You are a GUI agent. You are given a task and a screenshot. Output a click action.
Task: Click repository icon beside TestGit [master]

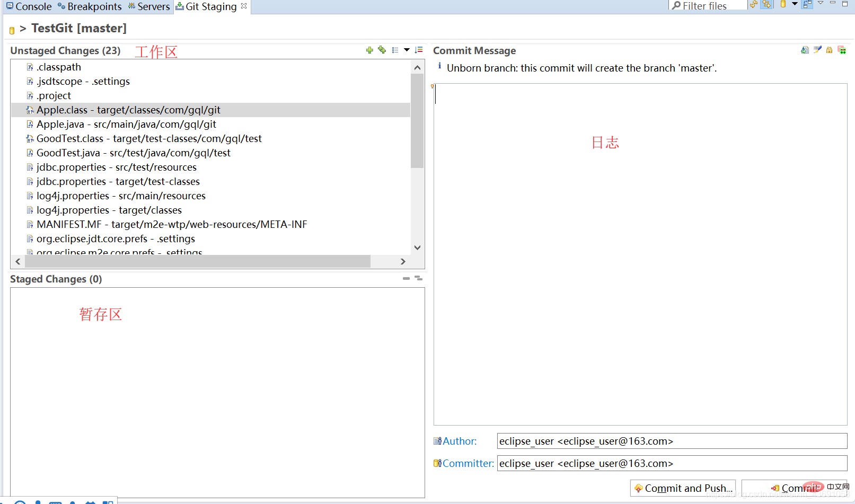point(12,30)
